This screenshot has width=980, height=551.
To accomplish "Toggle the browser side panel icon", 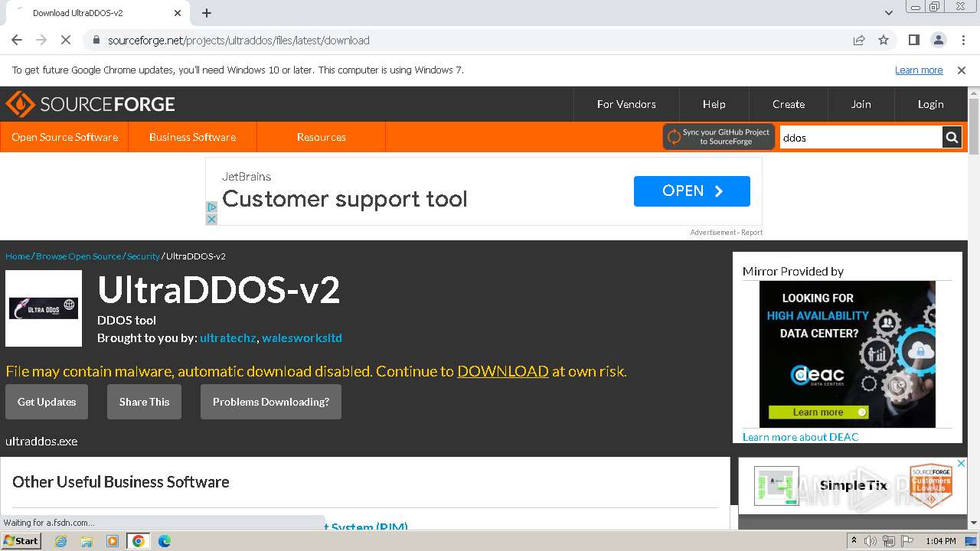I will click(913, 40).
